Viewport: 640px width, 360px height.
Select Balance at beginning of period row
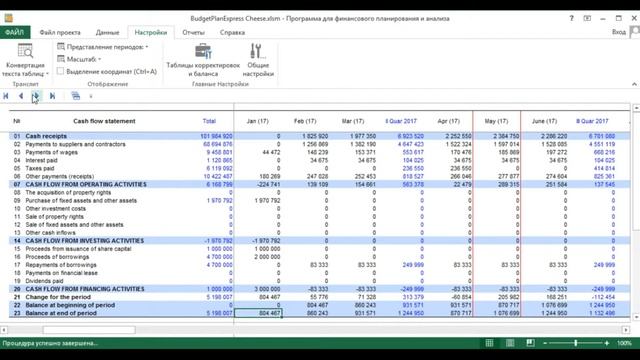70,305
